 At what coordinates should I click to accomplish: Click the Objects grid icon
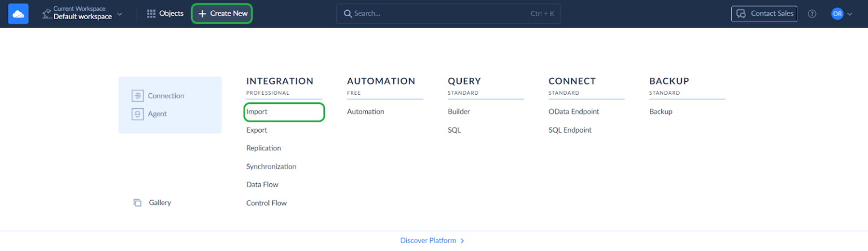coord(151,14)
